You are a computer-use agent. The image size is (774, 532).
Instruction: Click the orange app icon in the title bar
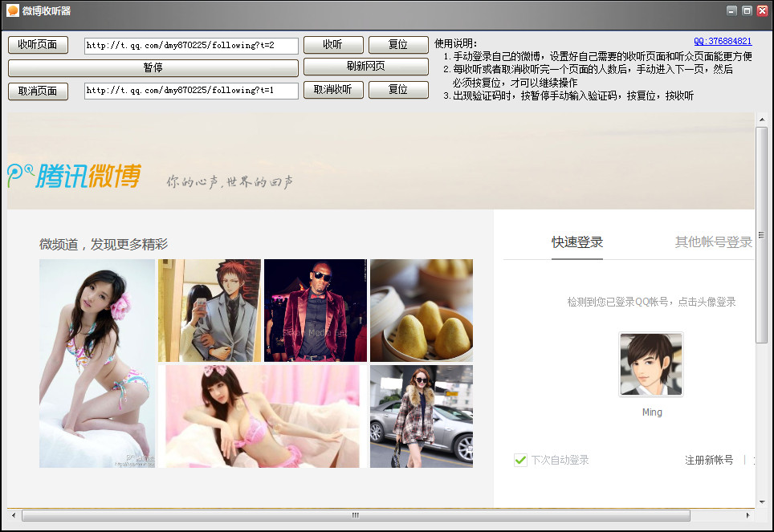pyautogui.click(x=13, y=10)
